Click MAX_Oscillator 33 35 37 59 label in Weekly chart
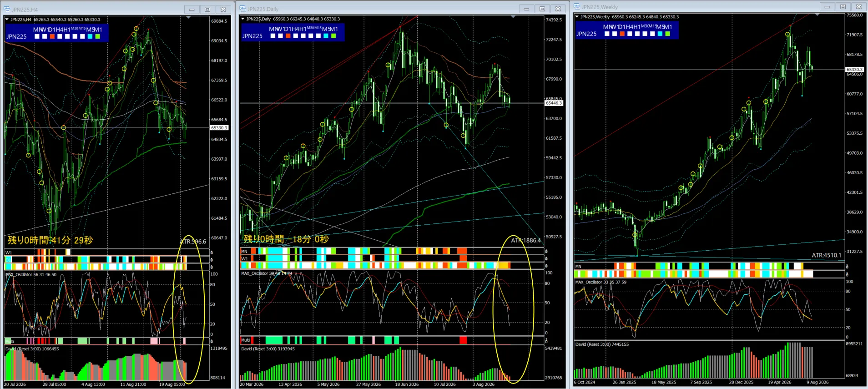The width and height of the screenshot is (868, 389). pyautogui.click(x=601, y=283)
